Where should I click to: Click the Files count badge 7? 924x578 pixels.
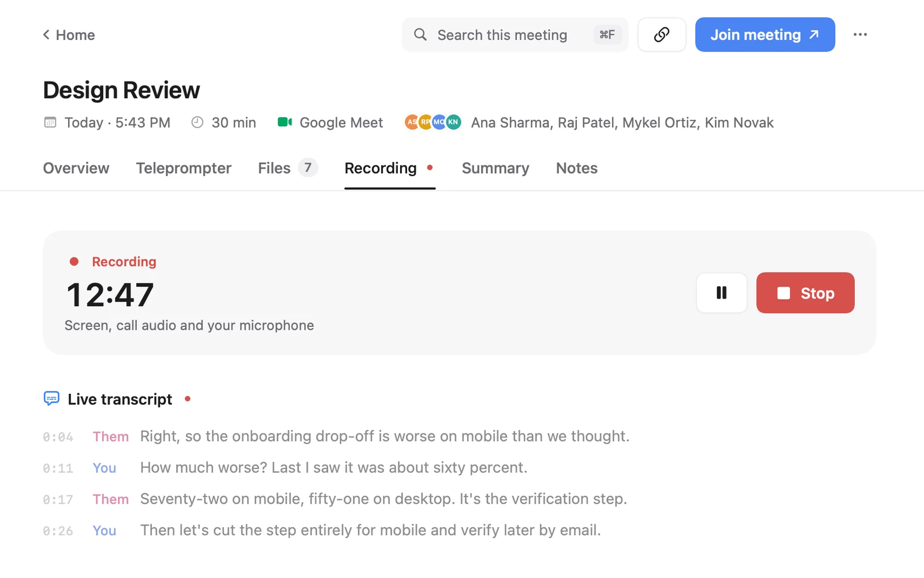[x=308, y=168]
